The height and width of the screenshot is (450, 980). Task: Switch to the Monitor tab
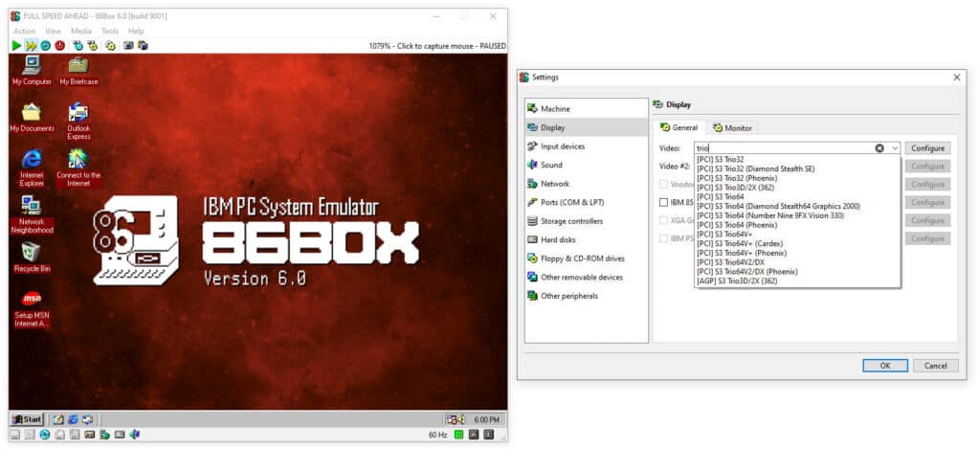(x=732, y=128)
